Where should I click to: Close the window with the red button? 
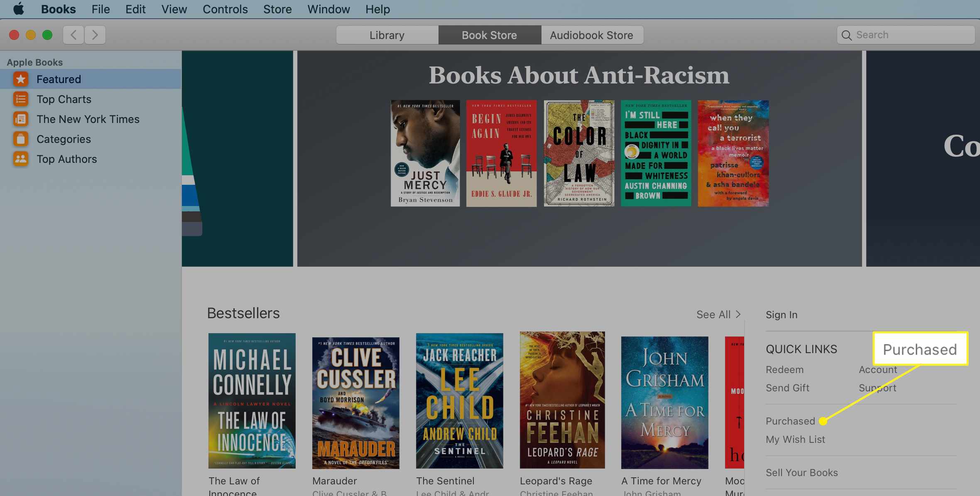[x=14, y=35]
